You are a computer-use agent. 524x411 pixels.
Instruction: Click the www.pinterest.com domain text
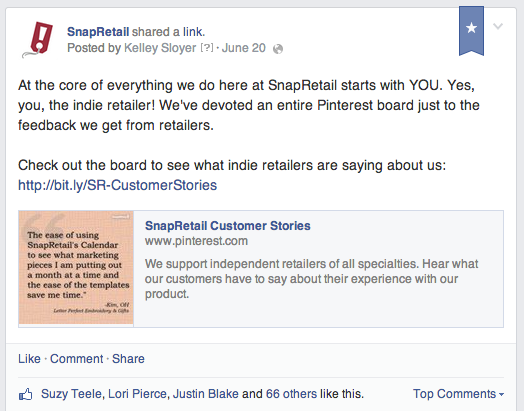tap(196, 241)
